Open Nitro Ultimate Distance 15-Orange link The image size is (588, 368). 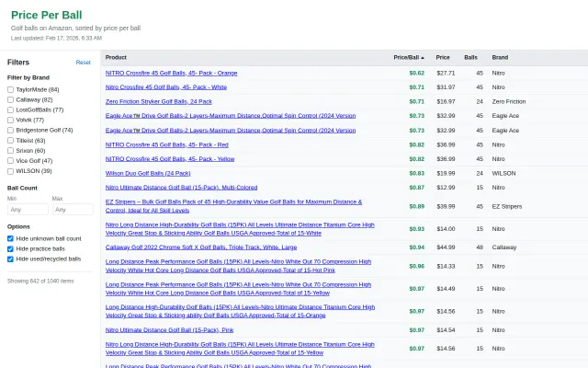(x=240, y=311)
